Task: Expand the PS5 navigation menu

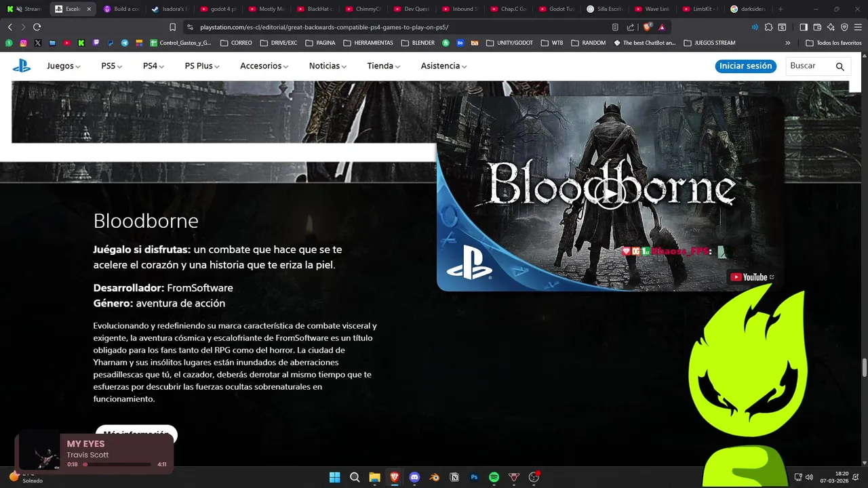Action: (111, 66)
